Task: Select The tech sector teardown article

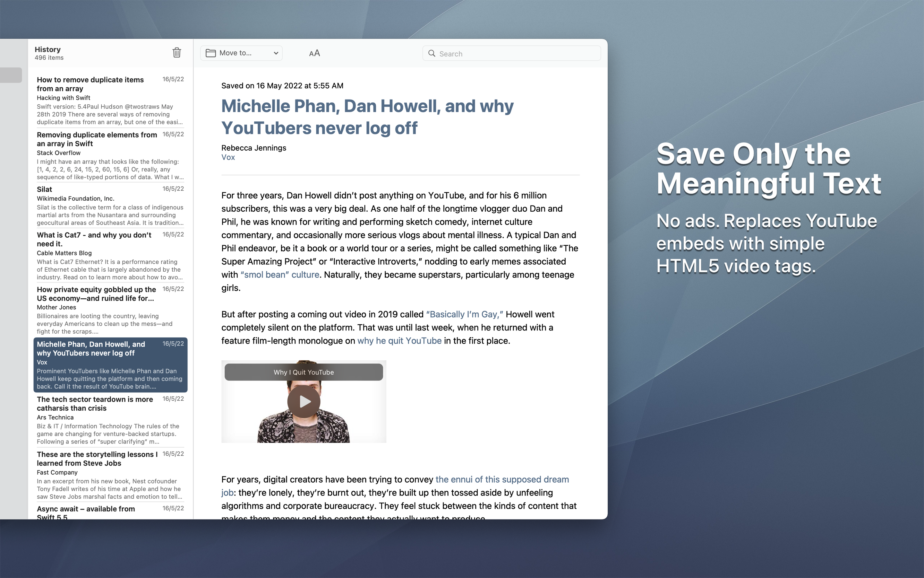Action: (110, 420)
